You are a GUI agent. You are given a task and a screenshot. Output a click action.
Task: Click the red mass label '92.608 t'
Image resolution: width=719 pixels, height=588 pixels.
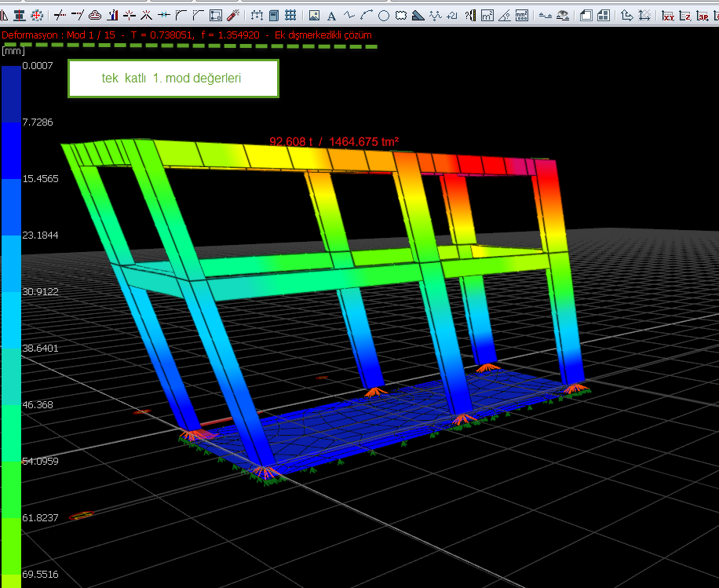pos(291,141)
